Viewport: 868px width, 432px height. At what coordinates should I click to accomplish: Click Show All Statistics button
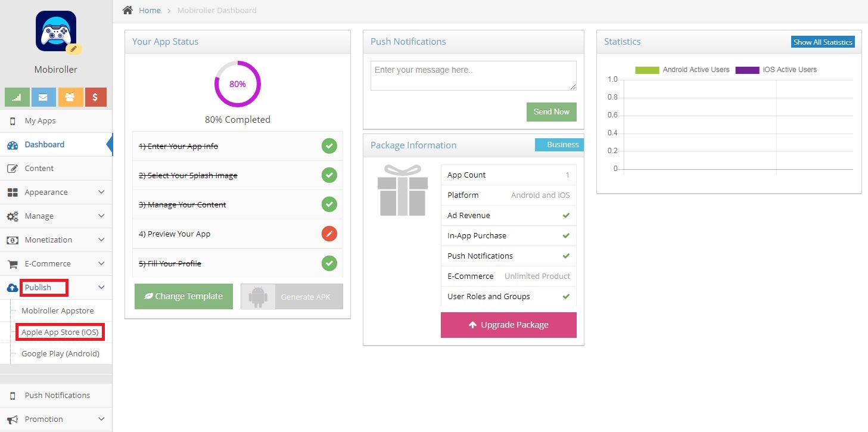[823, 42]
